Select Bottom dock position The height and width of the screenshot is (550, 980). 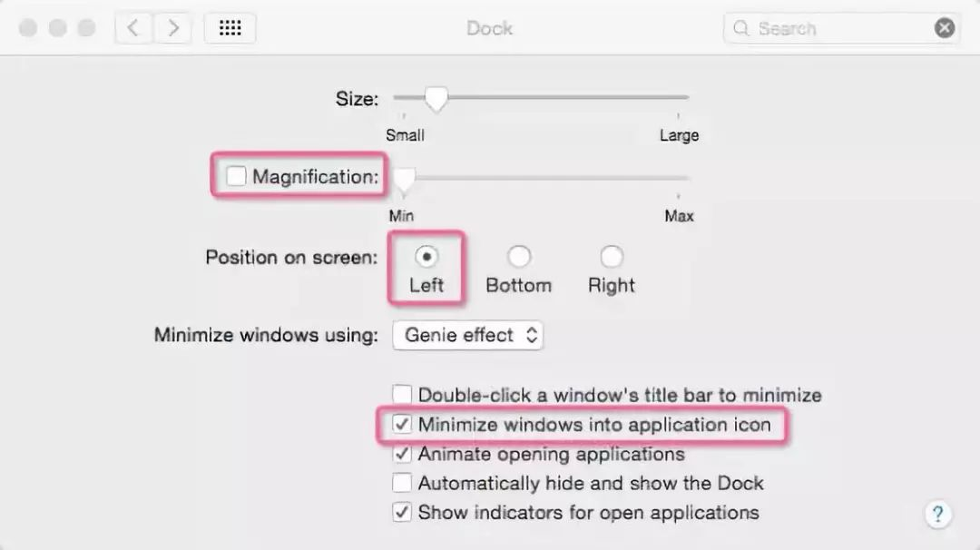pos(518,257)
